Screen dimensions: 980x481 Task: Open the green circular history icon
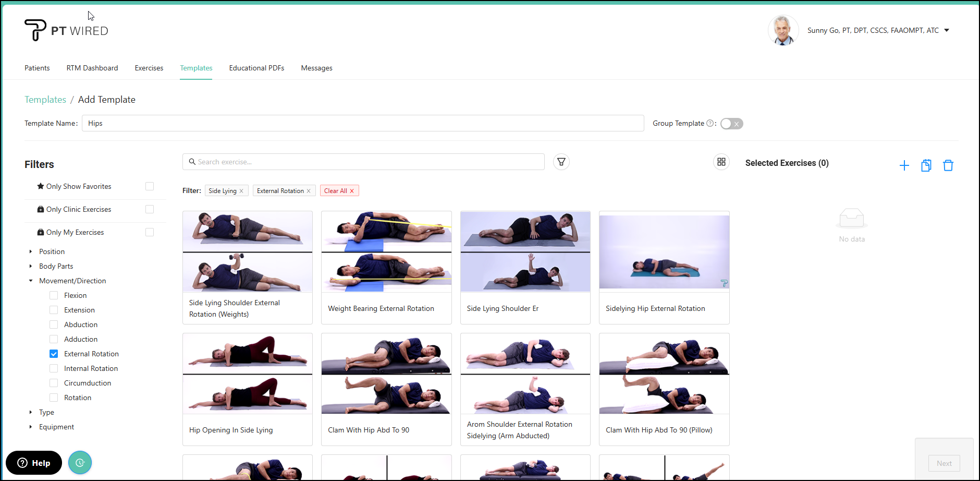pyautogui.click(x=80, y=463)
